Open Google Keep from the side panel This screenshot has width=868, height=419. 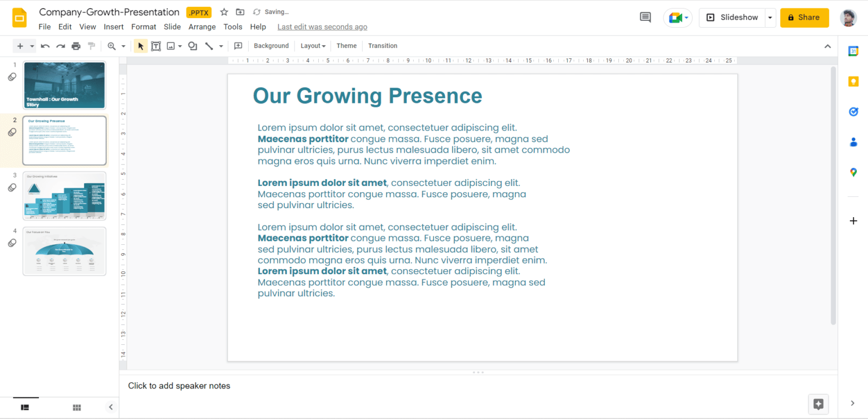853,81
